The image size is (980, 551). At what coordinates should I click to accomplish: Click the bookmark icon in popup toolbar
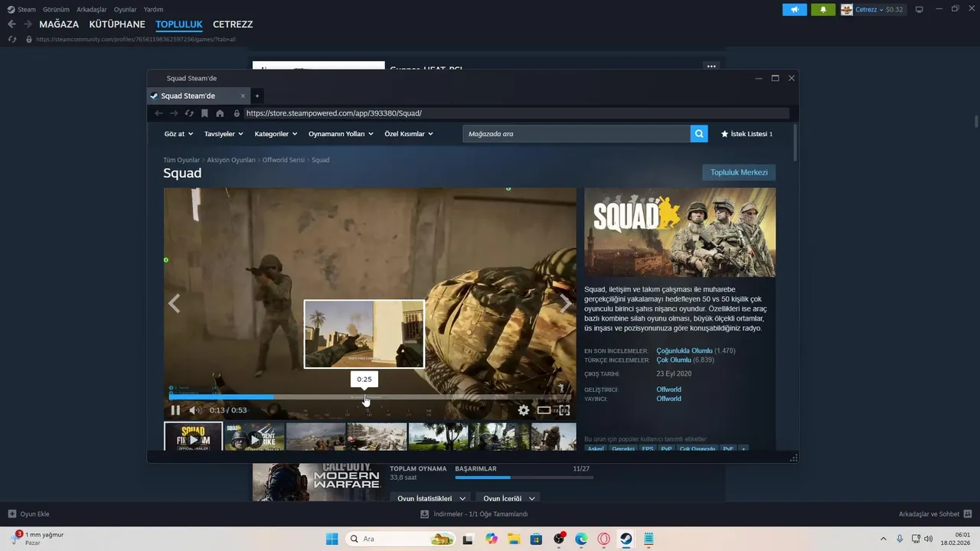(x=204, y=113)
